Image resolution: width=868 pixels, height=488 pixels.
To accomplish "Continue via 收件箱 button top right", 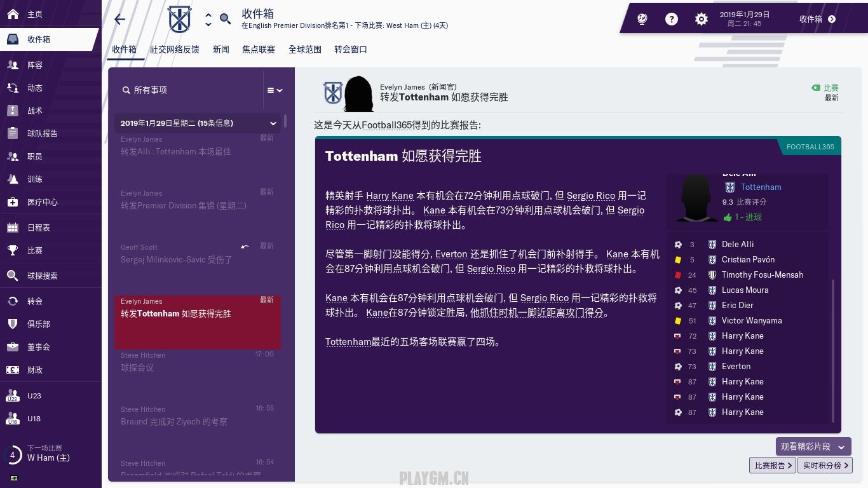I will [x=818, y=19].
